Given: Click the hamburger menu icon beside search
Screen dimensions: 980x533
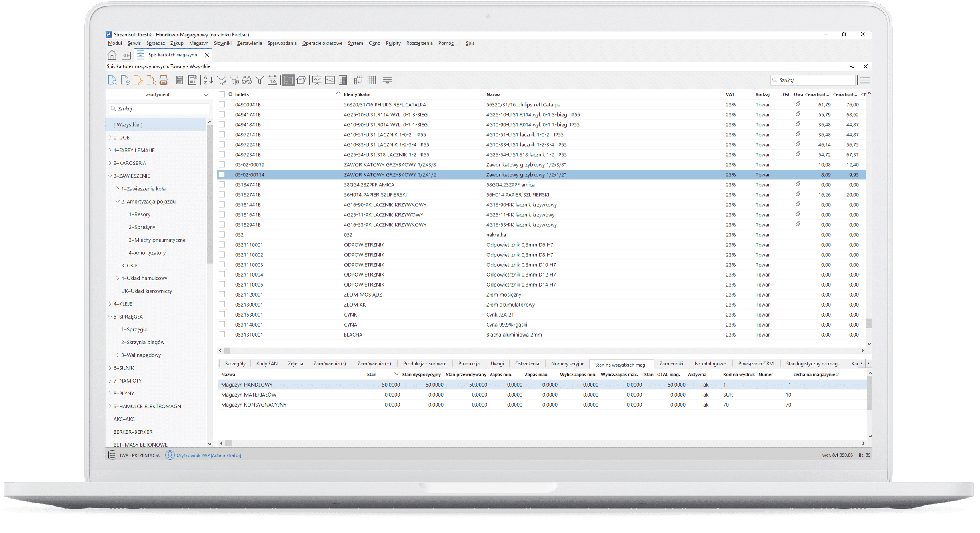Looking at the screenshot, I should [865, 80].
